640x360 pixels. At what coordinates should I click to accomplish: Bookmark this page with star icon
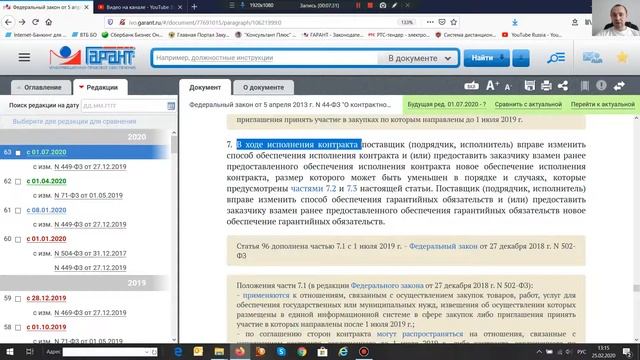(x=453, y=22)
